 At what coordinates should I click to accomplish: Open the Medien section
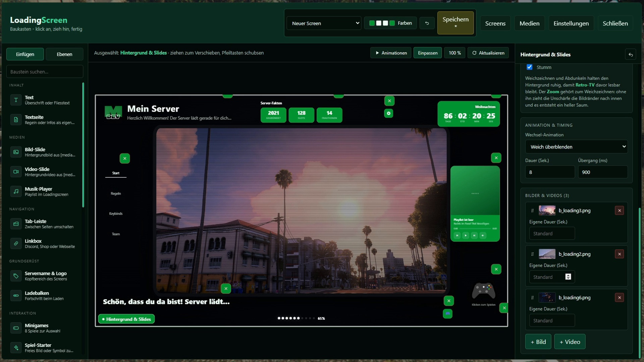click(x=529, y=23)
